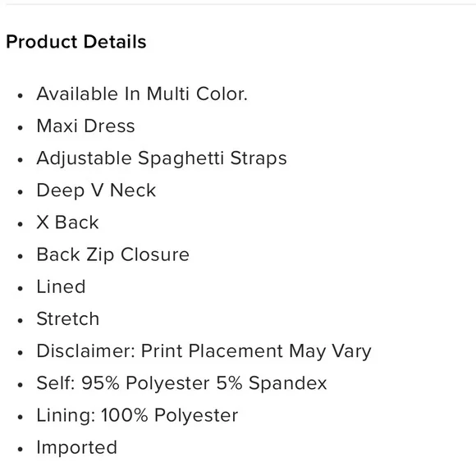
Task: Click the bullet before Maxi Dress
Action: tap(21, 128)
